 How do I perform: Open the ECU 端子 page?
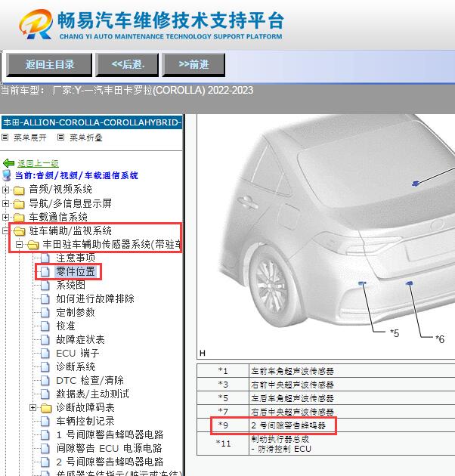click(x=78, y=353)
